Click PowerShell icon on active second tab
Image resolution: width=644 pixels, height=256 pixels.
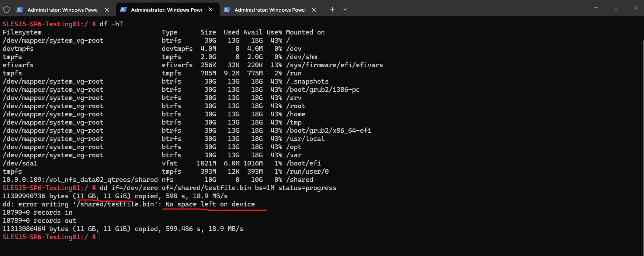[x=123, y=9]
